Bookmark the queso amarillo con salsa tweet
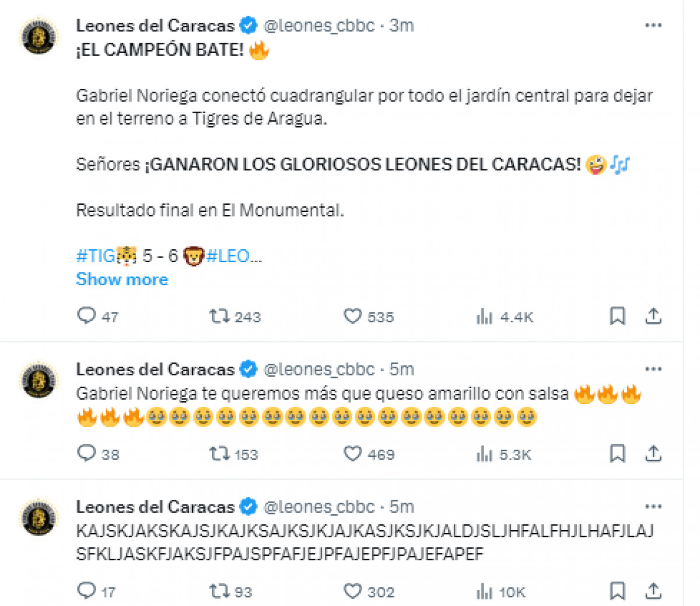 point(617,454)
